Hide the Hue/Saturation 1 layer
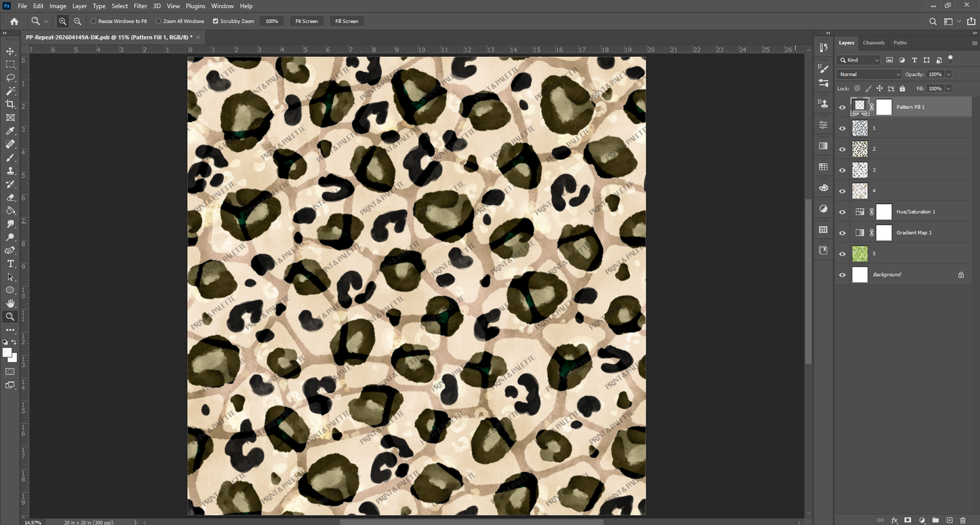980x525 pixels. (x=842, y=212)
